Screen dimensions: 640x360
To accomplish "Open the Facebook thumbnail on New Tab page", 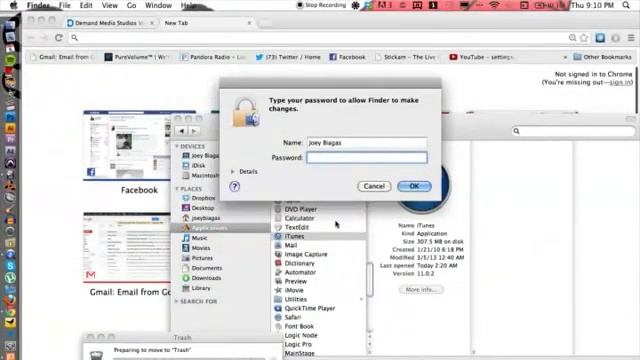I will [127, 146].
